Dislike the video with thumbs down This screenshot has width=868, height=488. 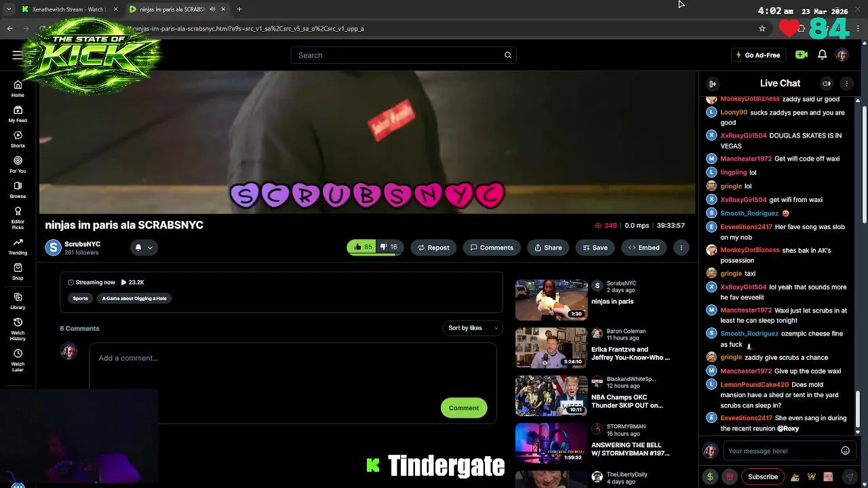(389, 247)
